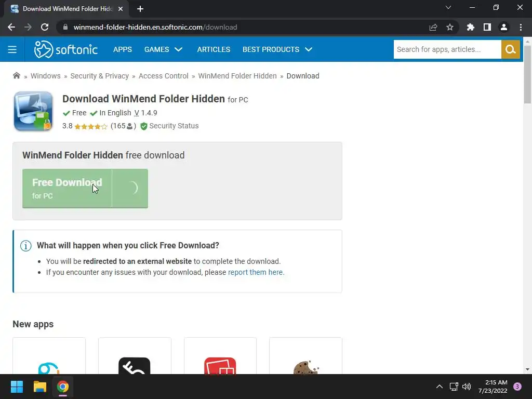The width and height of the screenshot is (532, 399).
Task: Open File Explorer from the taskbar
Action: coord(39,387)
